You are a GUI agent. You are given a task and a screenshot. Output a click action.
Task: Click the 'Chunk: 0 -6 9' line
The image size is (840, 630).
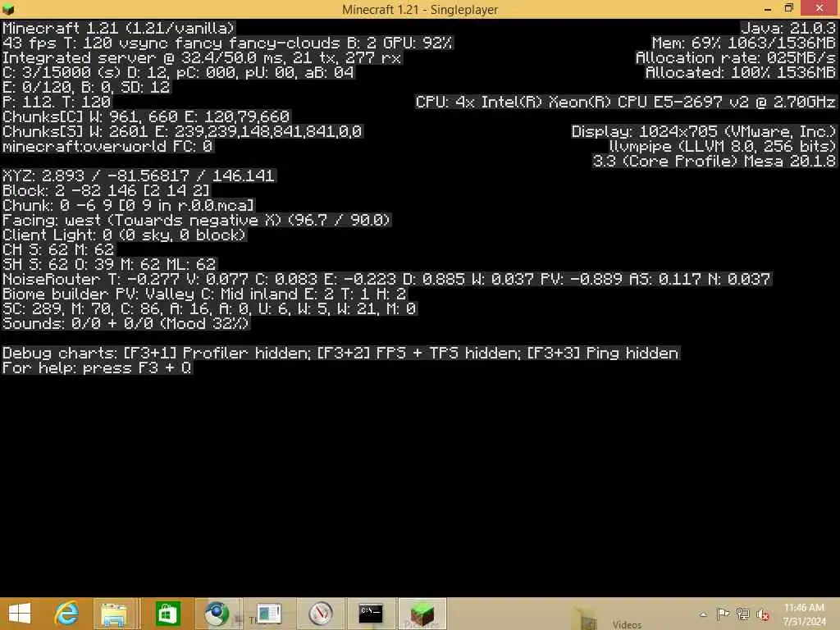click(129, 205)
